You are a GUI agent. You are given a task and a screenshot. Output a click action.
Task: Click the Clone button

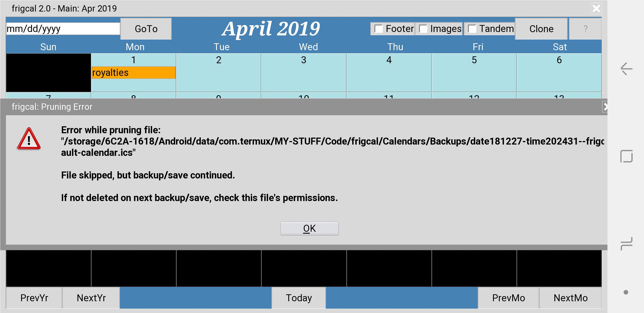[x=541, y=29]
